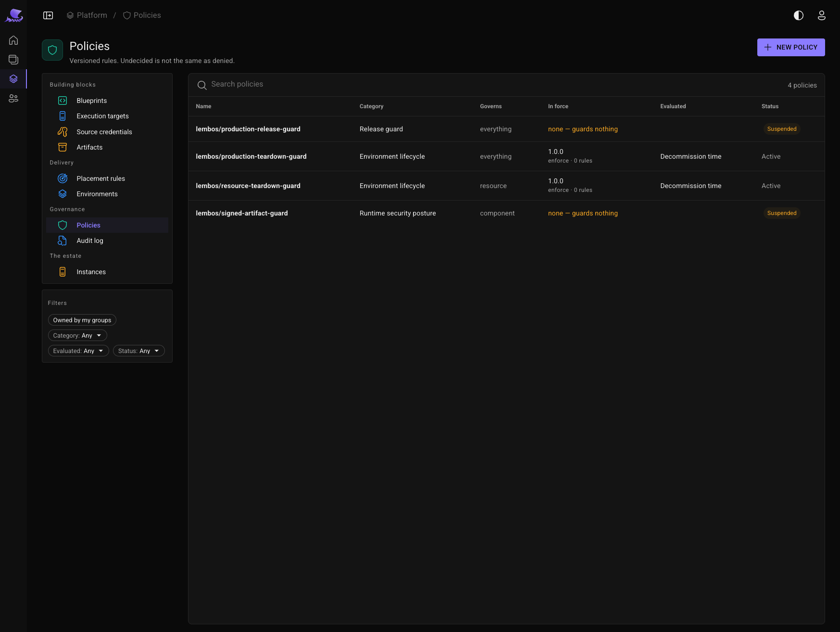The height and width of the screenshot is (632, 840).
Task: Toggle the Owned by my groups filter
Action: [x=82, y=320]
